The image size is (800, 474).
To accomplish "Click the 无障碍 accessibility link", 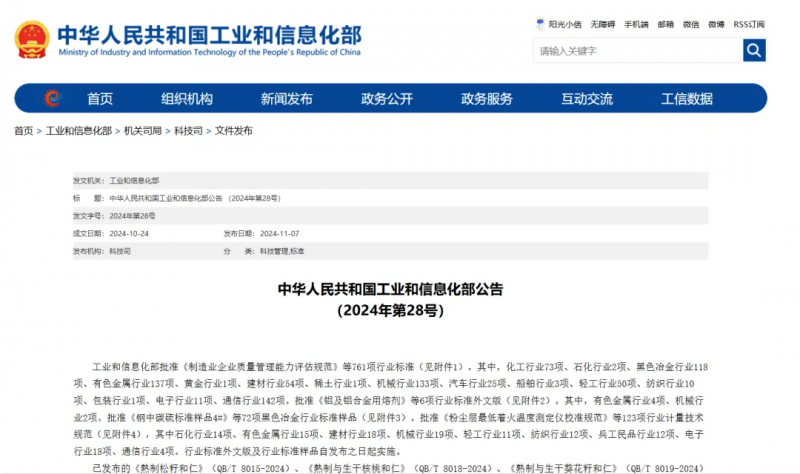I will [x=603, y=24].
